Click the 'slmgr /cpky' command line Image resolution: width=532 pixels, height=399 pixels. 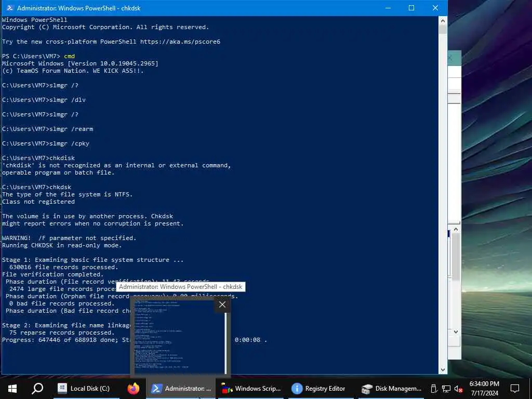click(46, 143)
